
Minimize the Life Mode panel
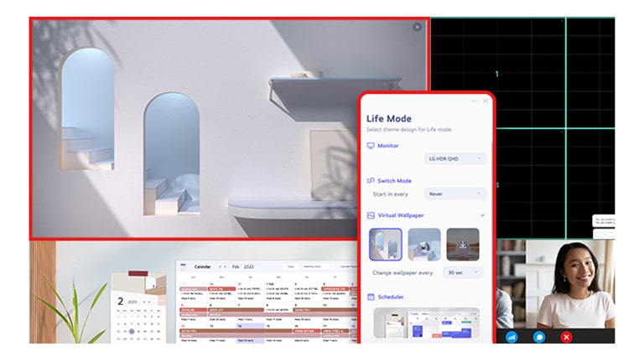point(474,101)
